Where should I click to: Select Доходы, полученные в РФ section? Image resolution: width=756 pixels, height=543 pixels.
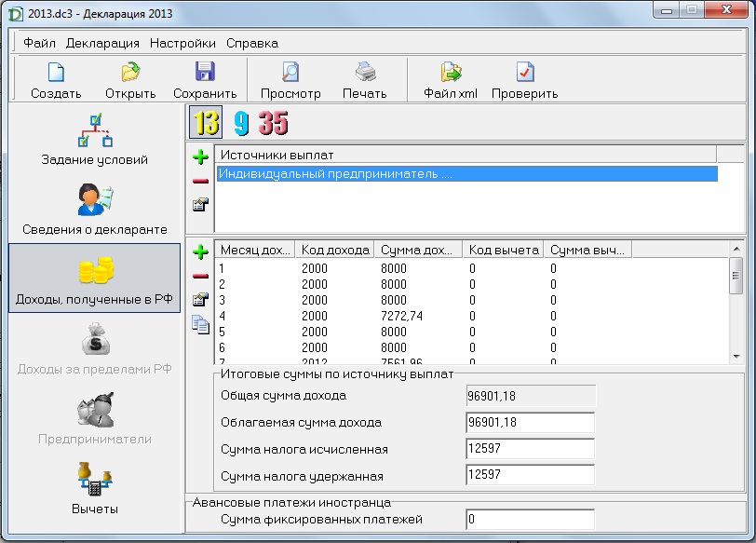tap(95, 278)
